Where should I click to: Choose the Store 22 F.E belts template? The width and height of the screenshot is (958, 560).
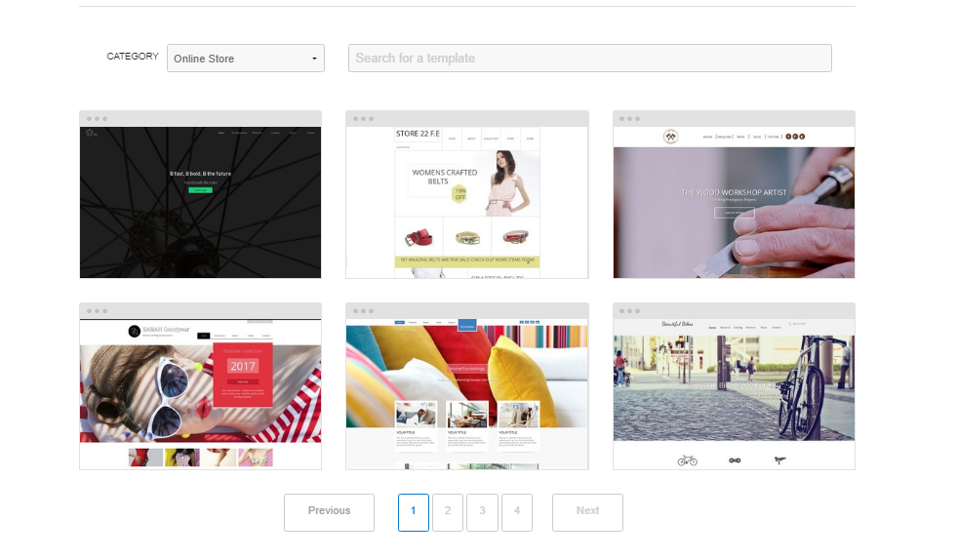(466, 195)
